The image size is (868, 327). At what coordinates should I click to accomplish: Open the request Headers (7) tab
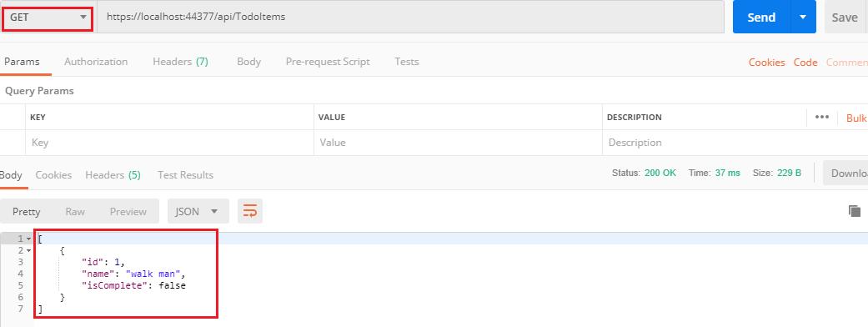(180, 62)
